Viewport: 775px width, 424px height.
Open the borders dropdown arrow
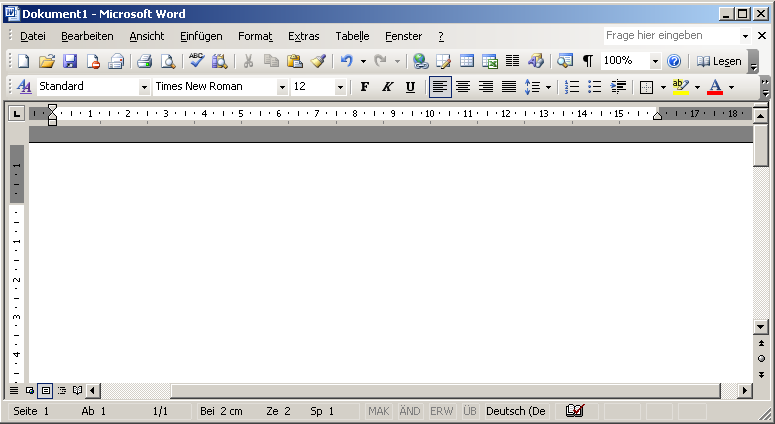(663, 87)
